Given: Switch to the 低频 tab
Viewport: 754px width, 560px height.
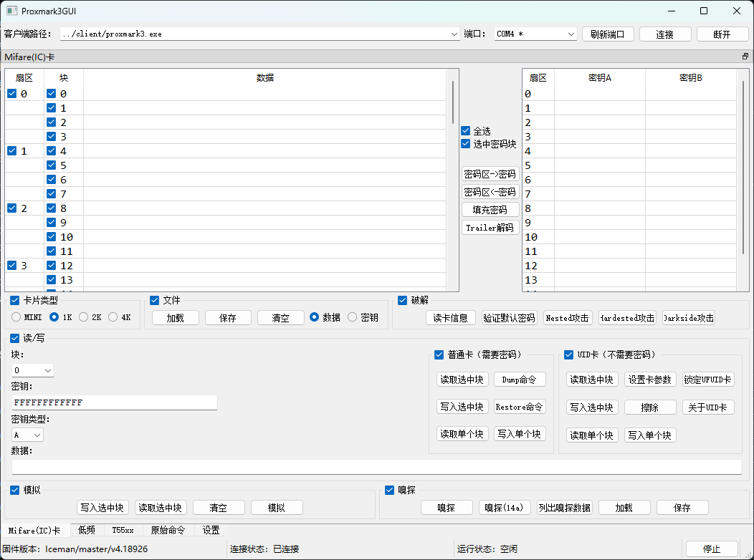Looking at the screenshot, I should (87, 530).
